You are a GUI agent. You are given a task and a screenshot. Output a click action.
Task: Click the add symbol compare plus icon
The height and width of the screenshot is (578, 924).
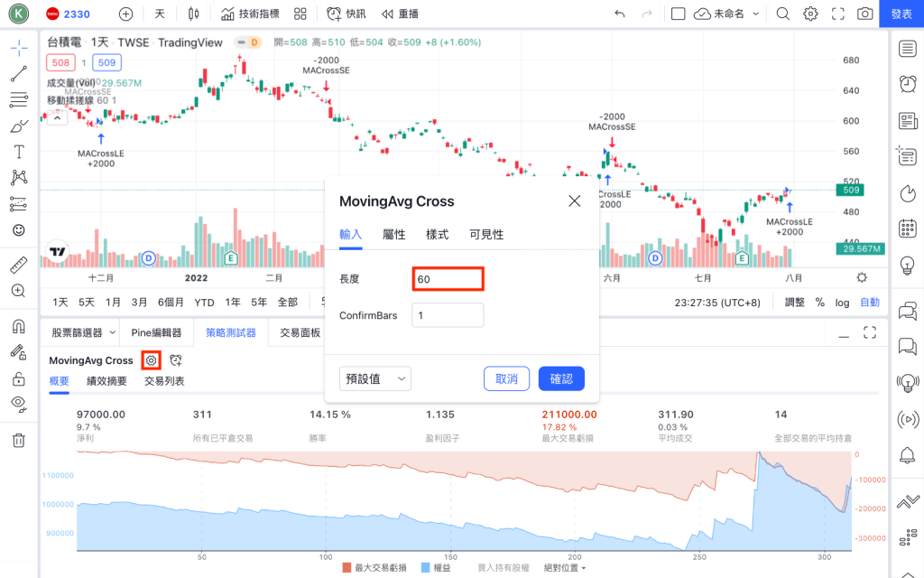[125, 14]
